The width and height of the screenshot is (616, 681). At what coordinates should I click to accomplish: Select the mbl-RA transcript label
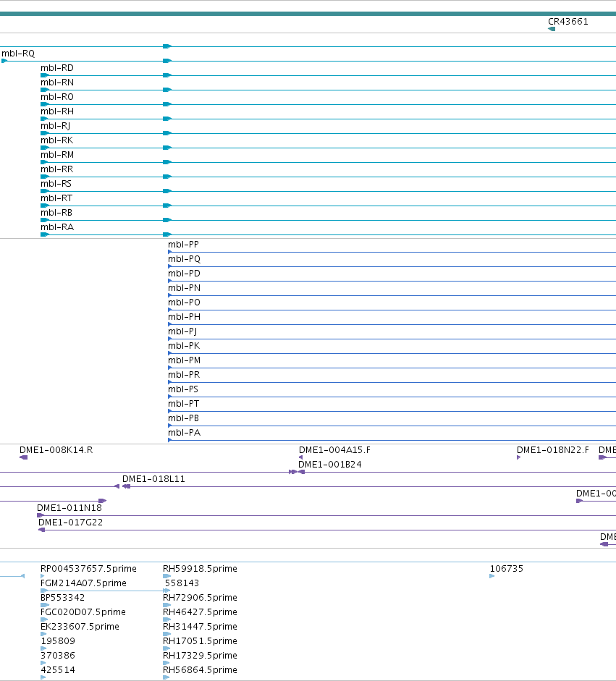click(x=57, y=227)
